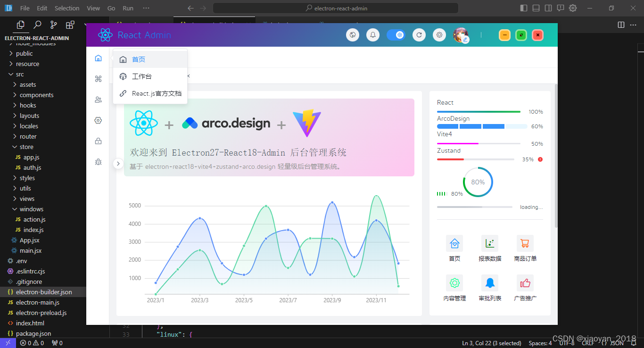
Task: Expand the resource folder in Explorer
Action: [43, 64]
